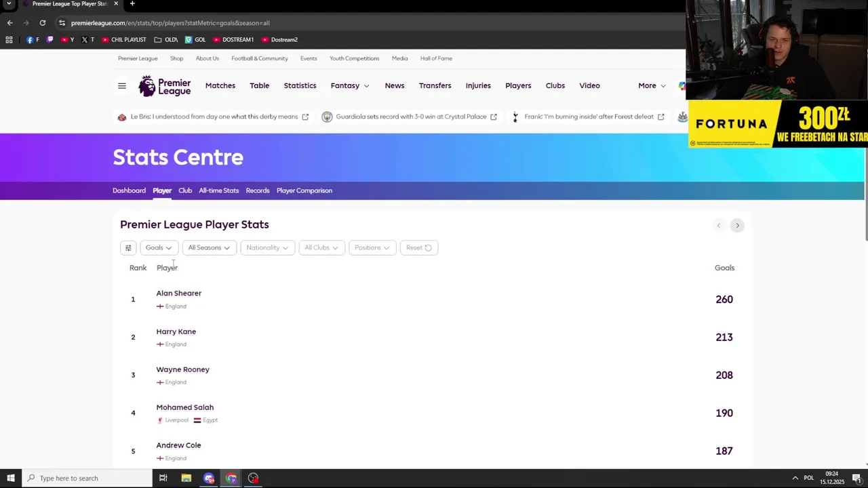Click the browser back arrow
This screenshot has height=488, width=868.
(9, 23)
